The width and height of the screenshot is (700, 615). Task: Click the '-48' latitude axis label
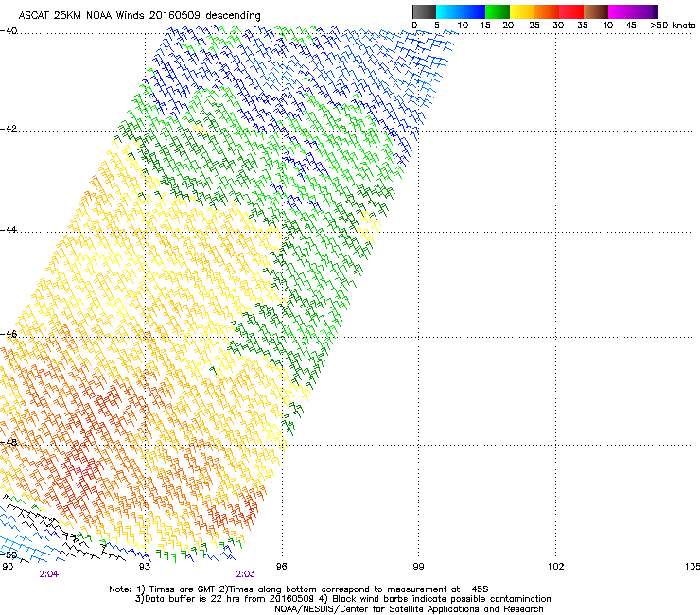point(9,443)
